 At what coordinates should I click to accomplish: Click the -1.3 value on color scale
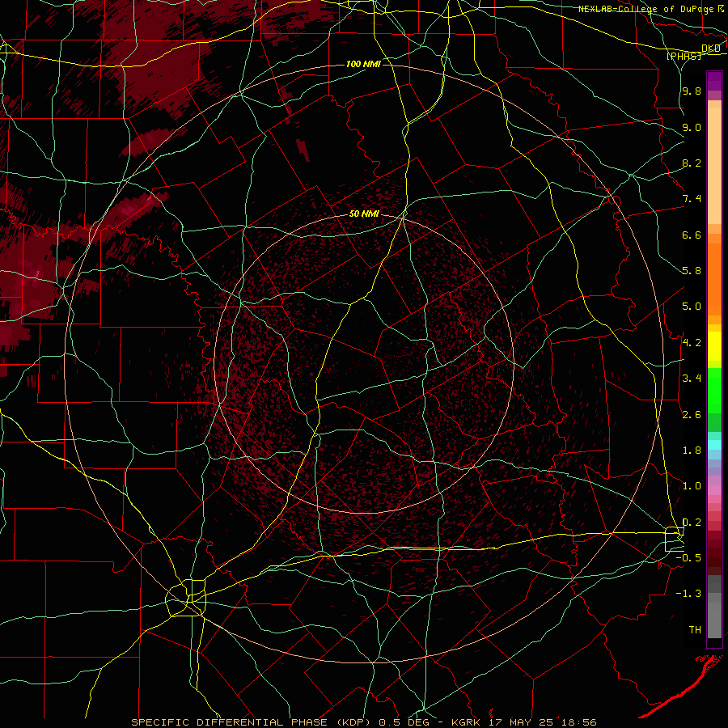[688, 594]
